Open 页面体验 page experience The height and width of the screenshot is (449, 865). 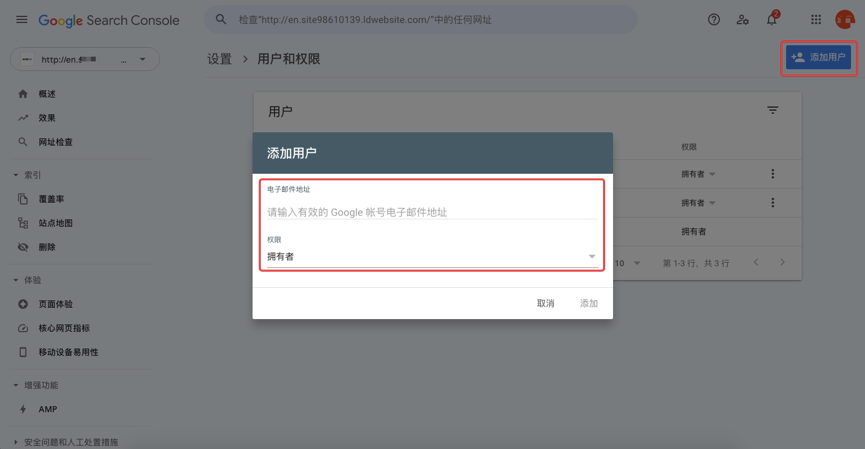click(x=55, y=304)
